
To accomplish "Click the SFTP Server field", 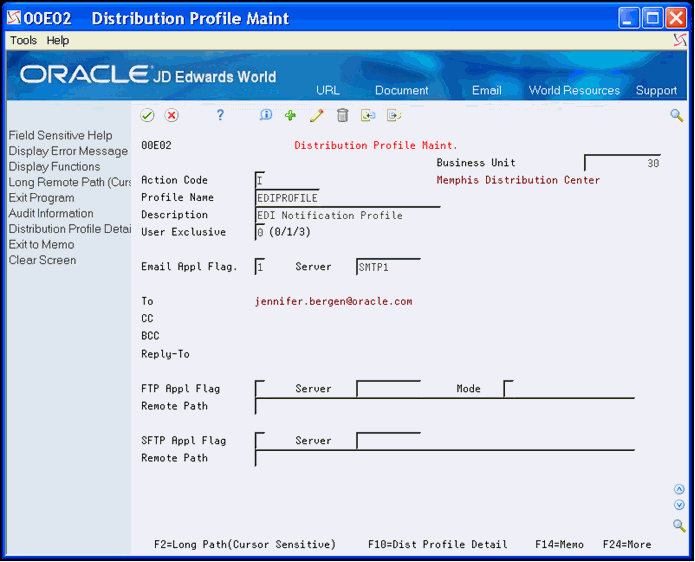I will (x=388, y=441).
